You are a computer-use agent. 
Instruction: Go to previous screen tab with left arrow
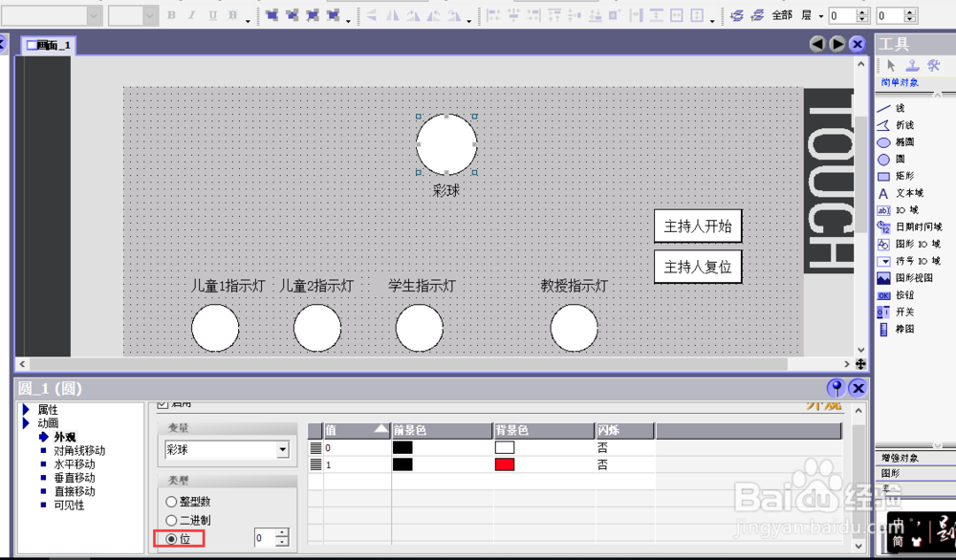(x=817, y=44)
